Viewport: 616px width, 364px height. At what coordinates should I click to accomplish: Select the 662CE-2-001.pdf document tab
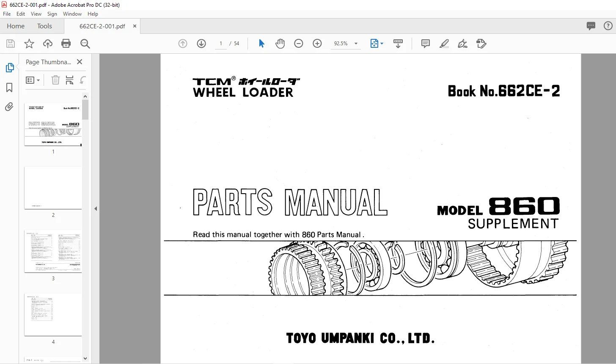[x=102, y=26]
